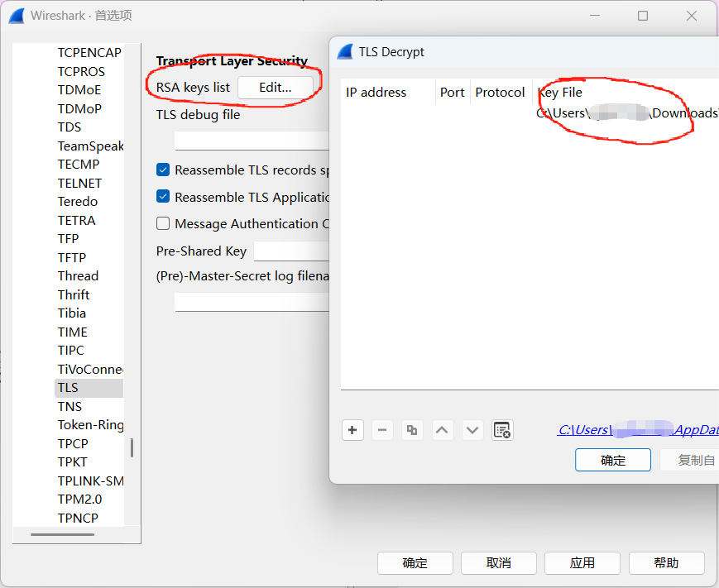Select the Protocol column header
The height and width of the screenshot is (588, 719).
(500, 92)
